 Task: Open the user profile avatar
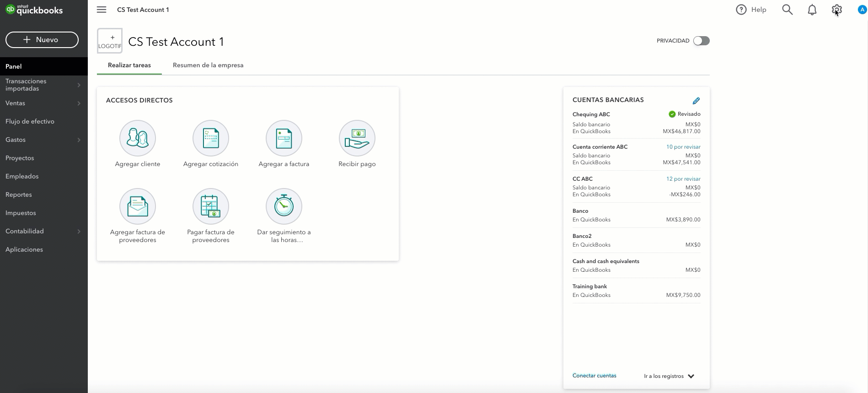[862, 10]
